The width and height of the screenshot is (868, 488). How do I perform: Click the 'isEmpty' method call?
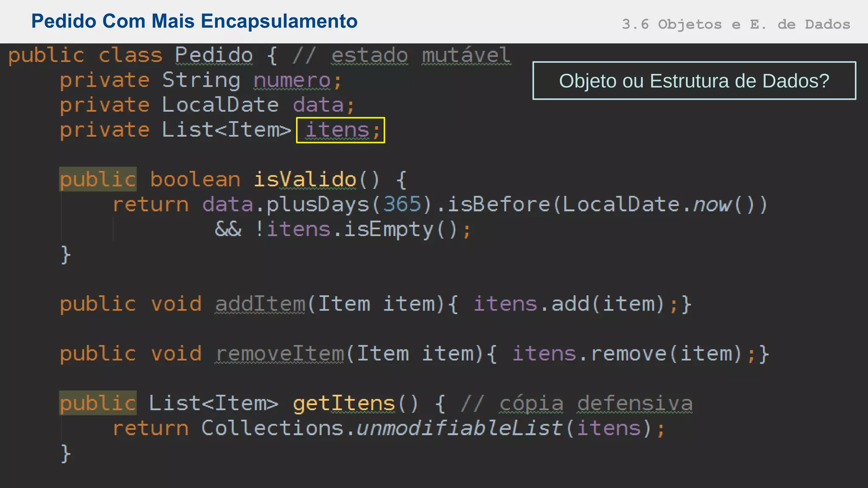pos(389,230)
